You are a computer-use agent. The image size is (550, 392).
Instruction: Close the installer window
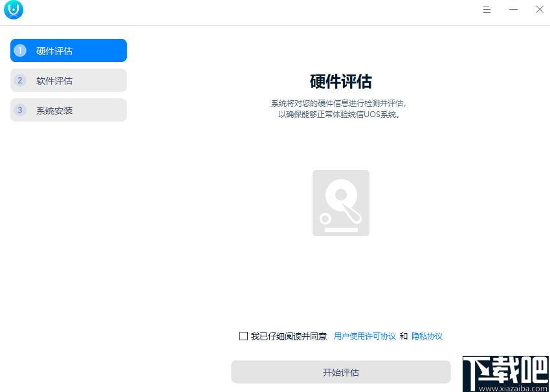pos(540,10)
